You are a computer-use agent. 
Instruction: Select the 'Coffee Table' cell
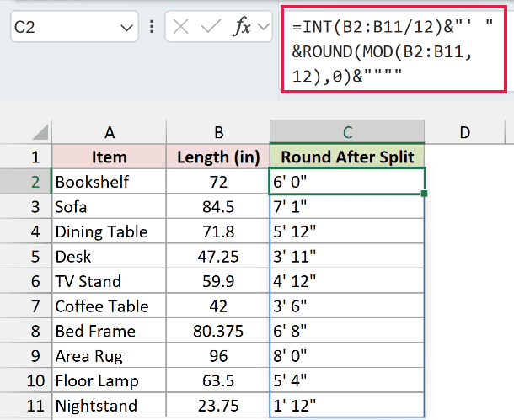(x=110, y=306)
